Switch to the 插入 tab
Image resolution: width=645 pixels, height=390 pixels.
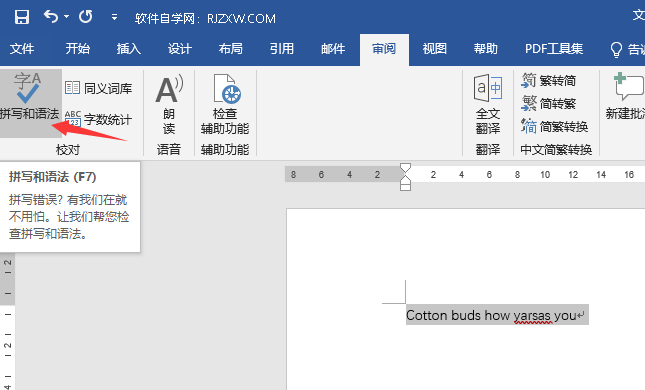pyautogui.click(x=128, y=49)
